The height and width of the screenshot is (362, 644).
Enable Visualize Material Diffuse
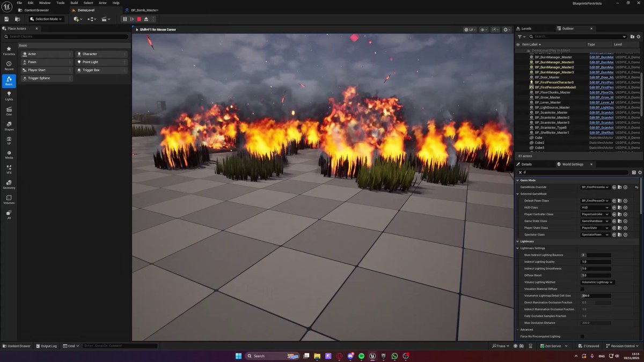pos(582,289)
